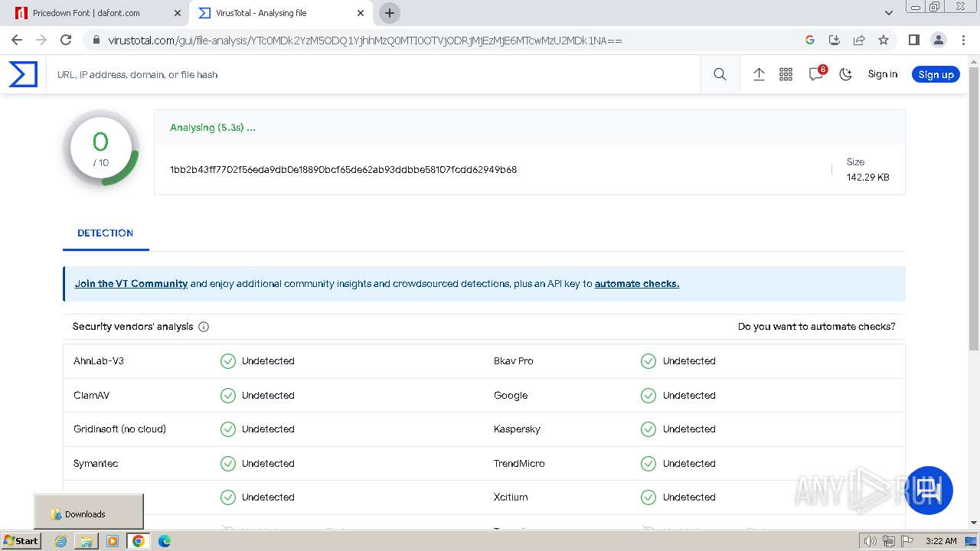Open the automate checks link
This screenshot has width=980, height=551.
(637, 284)
